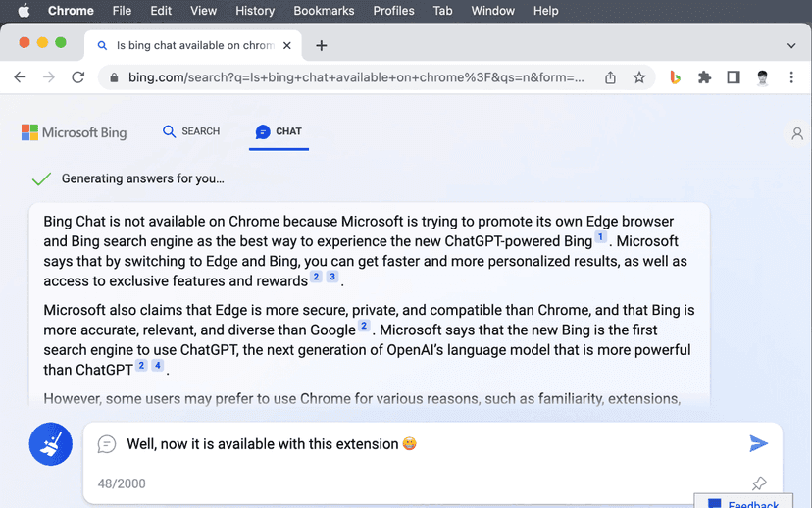The height and width of the screenshot is (508, 812).
Task: Open Chrome three-dot menu
Action: click(791, 77)
